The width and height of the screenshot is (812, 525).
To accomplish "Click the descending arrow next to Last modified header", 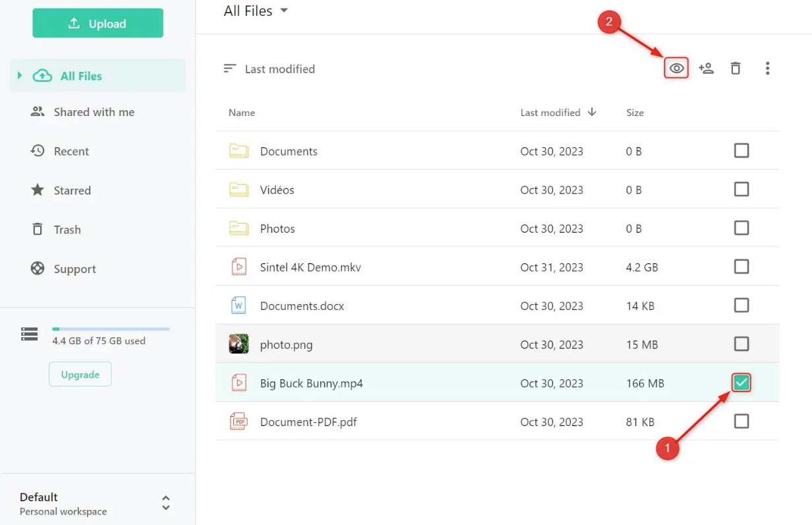I will [592, 112].
